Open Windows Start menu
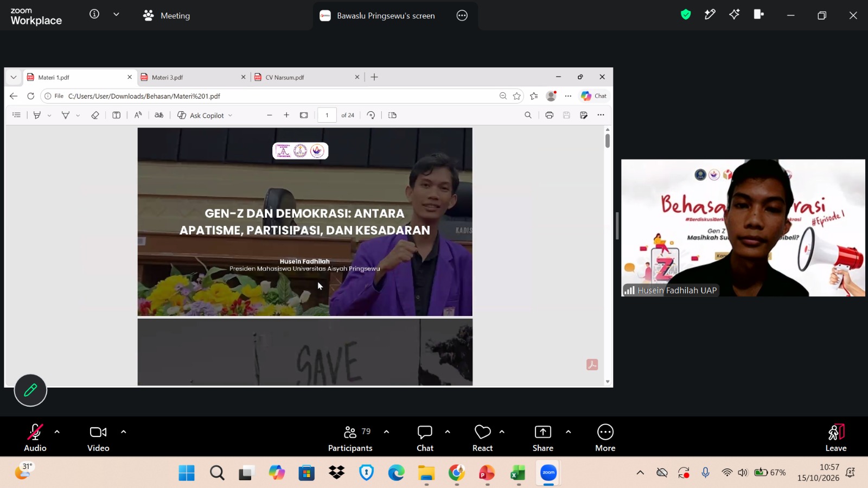The height and width of the screenshot is (488, 868). 187,473
